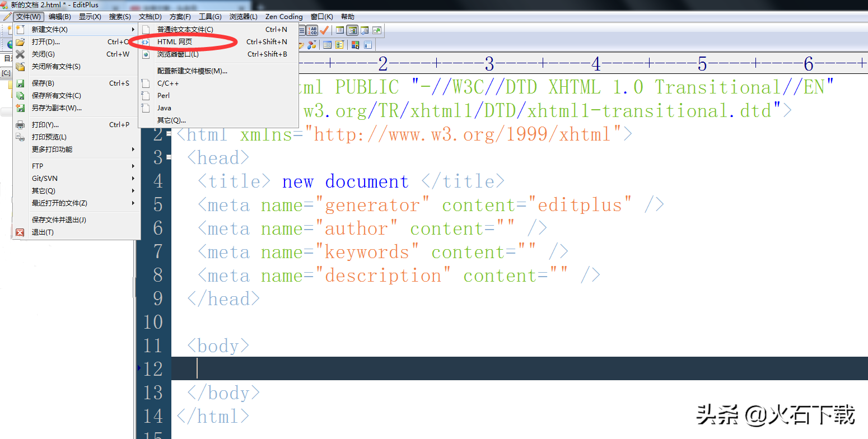This screenshot has height=439, width=868.
Task: Click the form fields toolbar icon
Action: point(327,45)
